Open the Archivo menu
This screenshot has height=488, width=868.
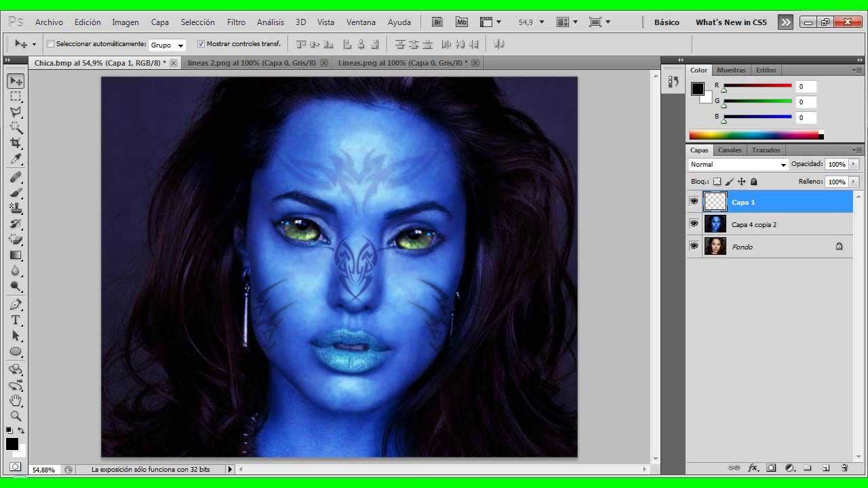(x=49, y=22)
